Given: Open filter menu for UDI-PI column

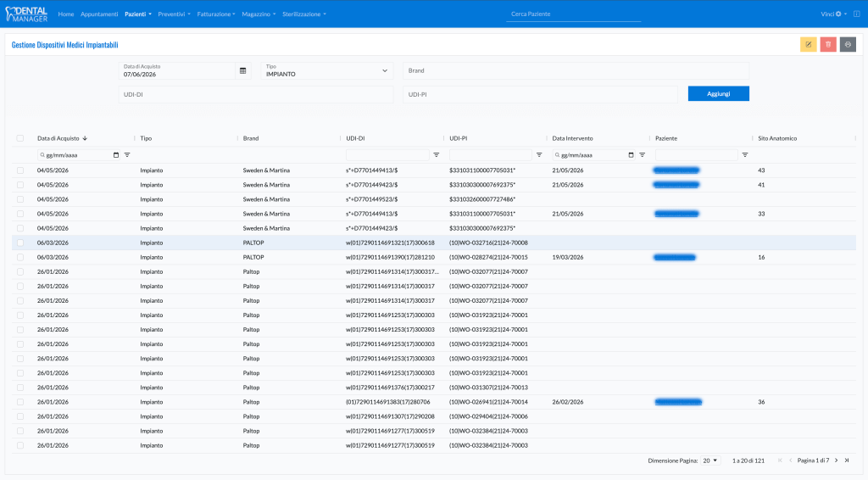Looking at the screenshot, I should [x=539, y=155].
